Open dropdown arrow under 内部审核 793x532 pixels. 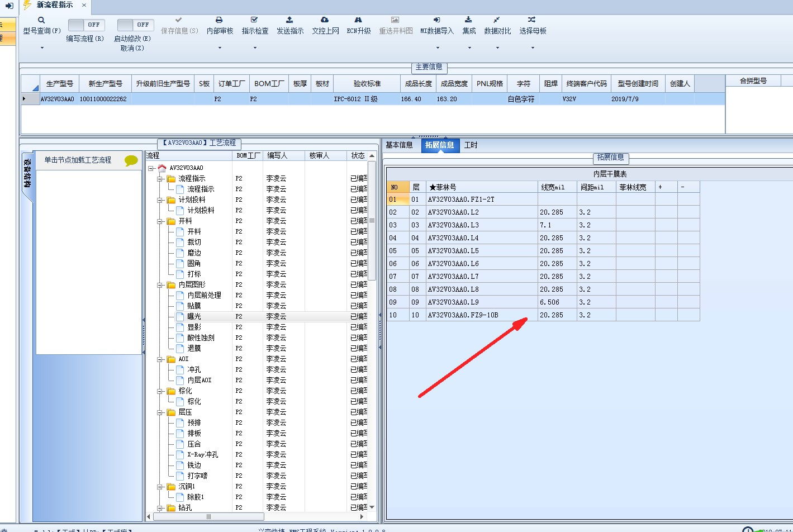point(219,48)
